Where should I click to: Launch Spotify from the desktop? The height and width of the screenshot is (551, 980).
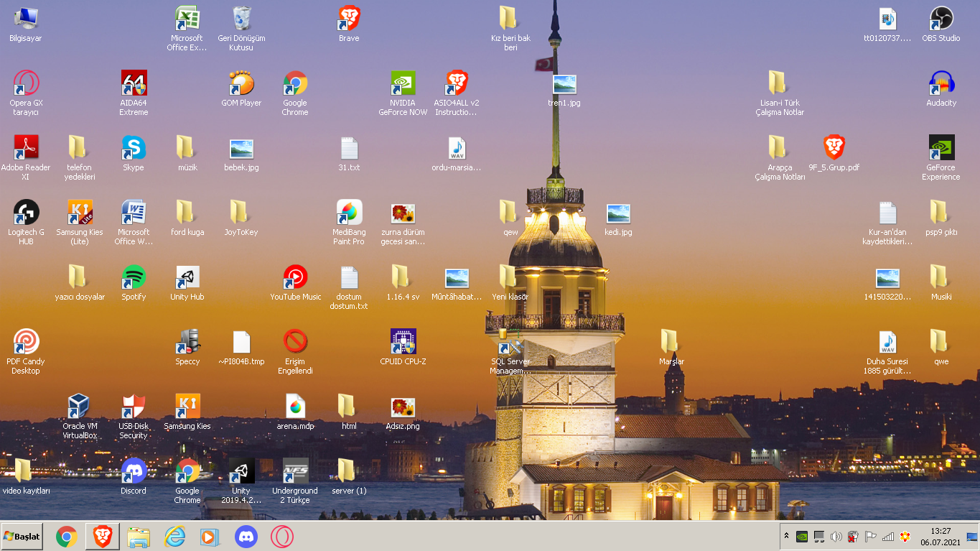point(134,278)
